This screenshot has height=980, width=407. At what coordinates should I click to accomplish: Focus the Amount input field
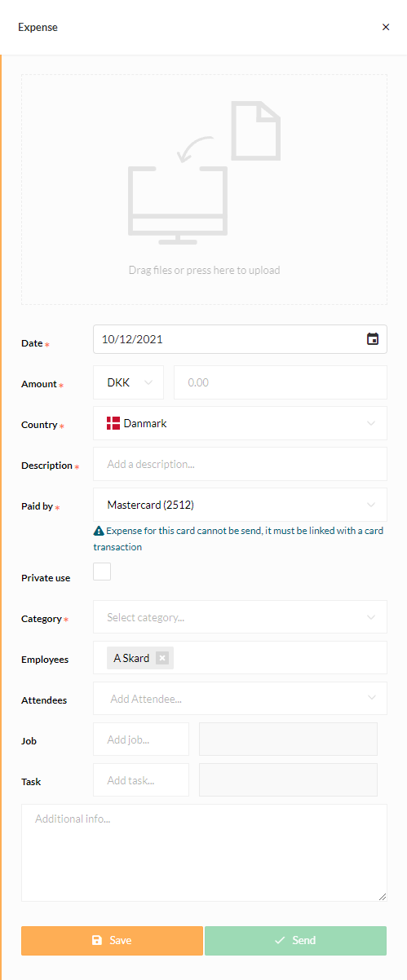coord(281,382)
